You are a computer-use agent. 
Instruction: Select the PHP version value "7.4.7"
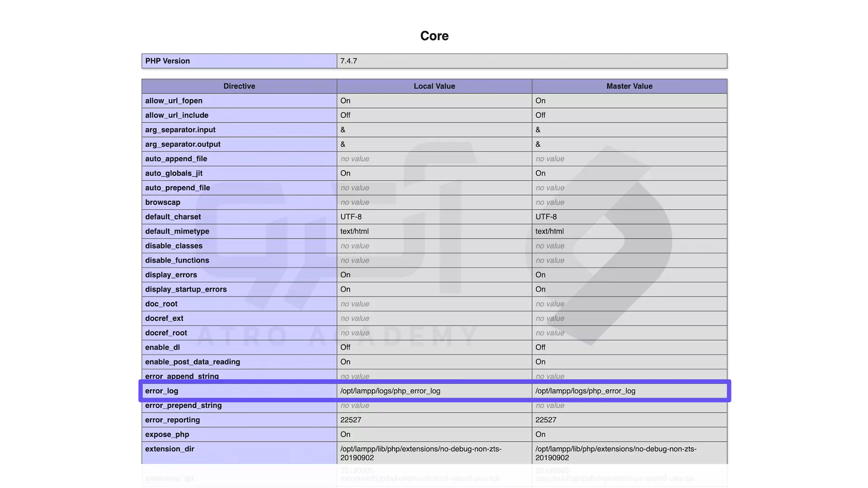[349, 61]
